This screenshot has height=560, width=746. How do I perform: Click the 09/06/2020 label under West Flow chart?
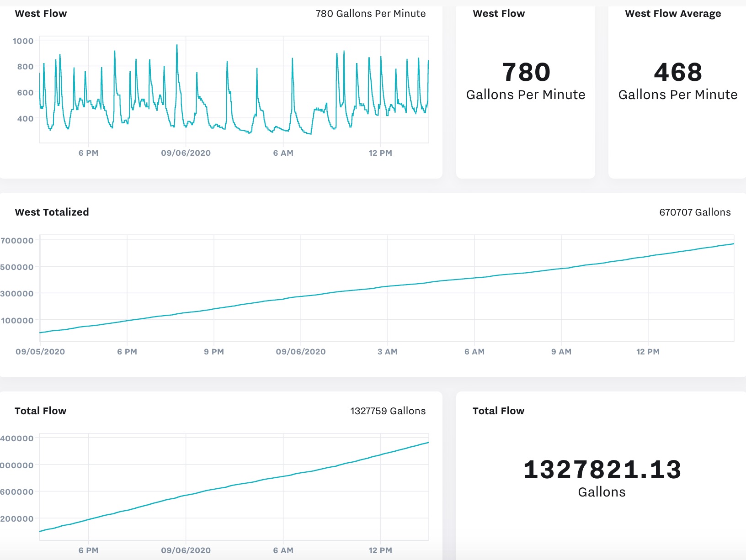pyautogui.click(x=186, y=153)
